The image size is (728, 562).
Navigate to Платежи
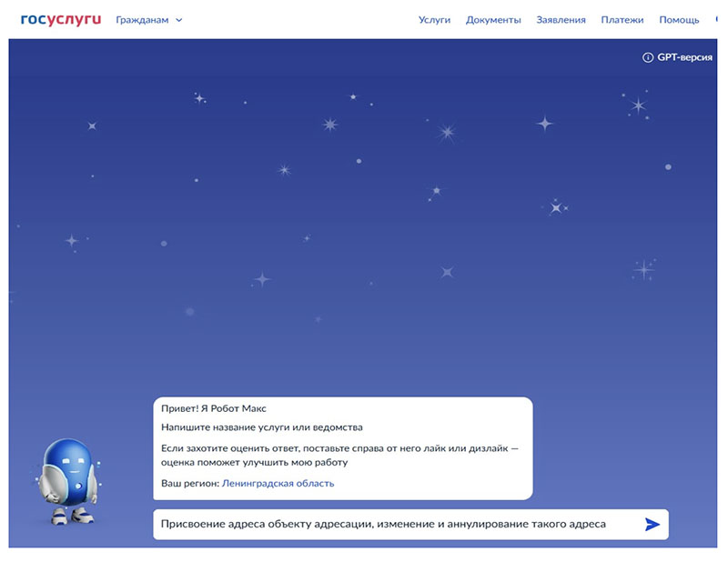coord(622,20)
